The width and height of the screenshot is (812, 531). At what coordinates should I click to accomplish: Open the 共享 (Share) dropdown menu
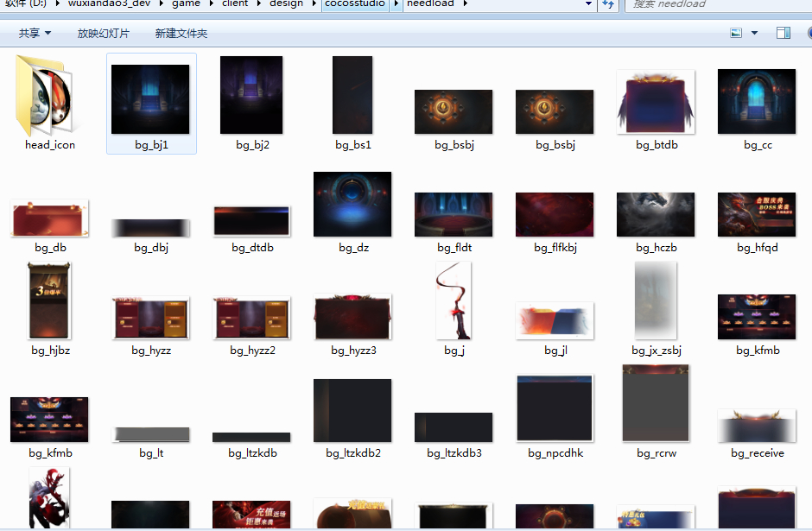[35, 33]
